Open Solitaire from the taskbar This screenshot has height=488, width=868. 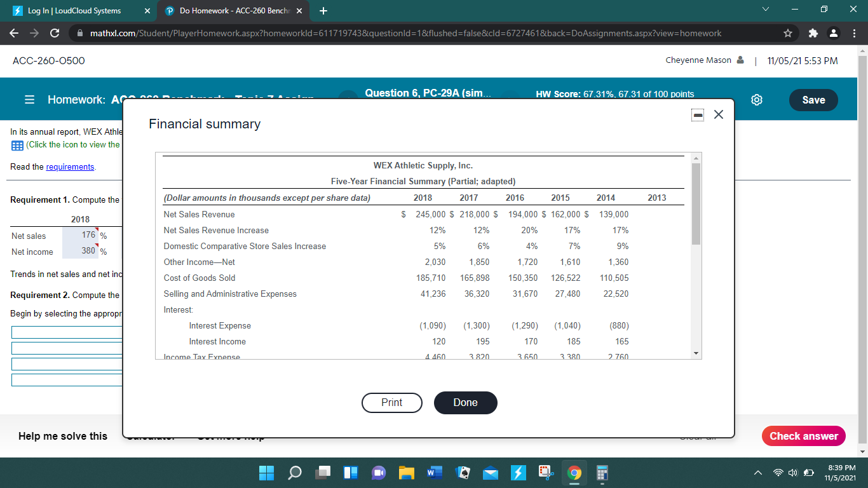click(x=462, y=473)
